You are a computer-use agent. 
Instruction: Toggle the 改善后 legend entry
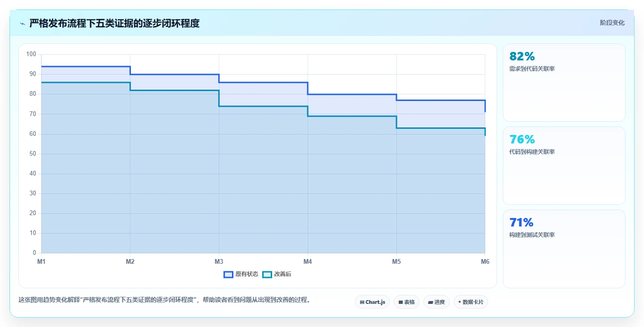[x=277, y=274]
